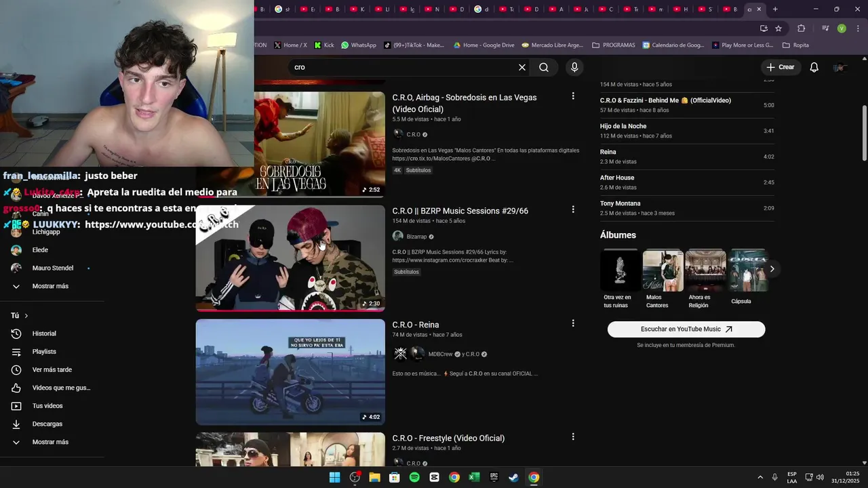Open Steam from the taskbar

[x=514, y=477]
